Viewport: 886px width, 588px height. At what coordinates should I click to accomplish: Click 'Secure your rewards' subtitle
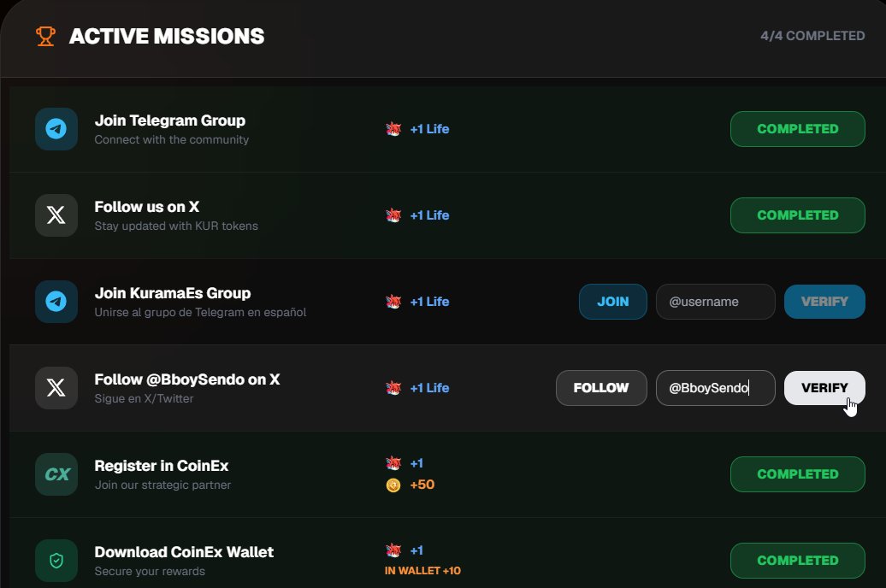coord(150,571)
